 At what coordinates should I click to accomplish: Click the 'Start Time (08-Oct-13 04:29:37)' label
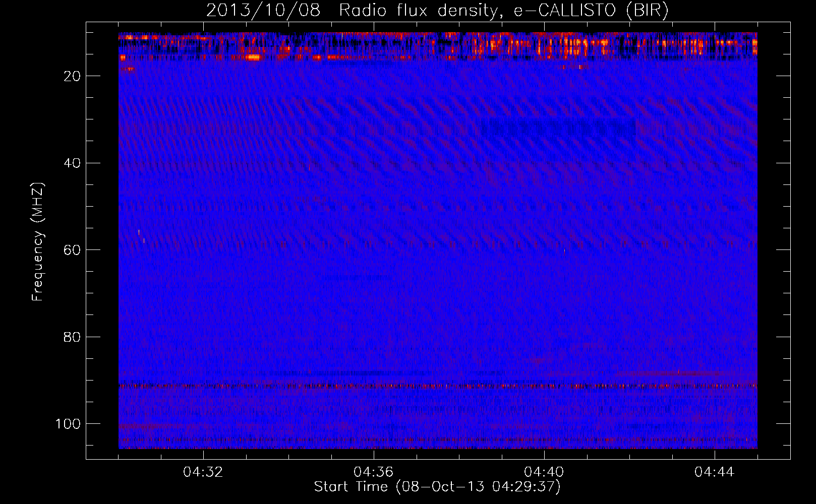click(x=437, y=487)
